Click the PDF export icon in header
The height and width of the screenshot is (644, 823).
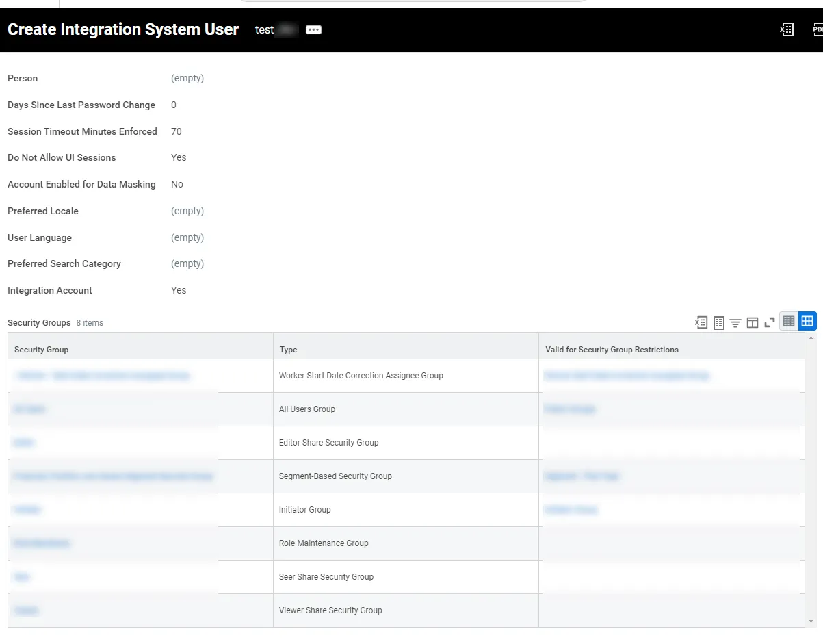(818, 29)
